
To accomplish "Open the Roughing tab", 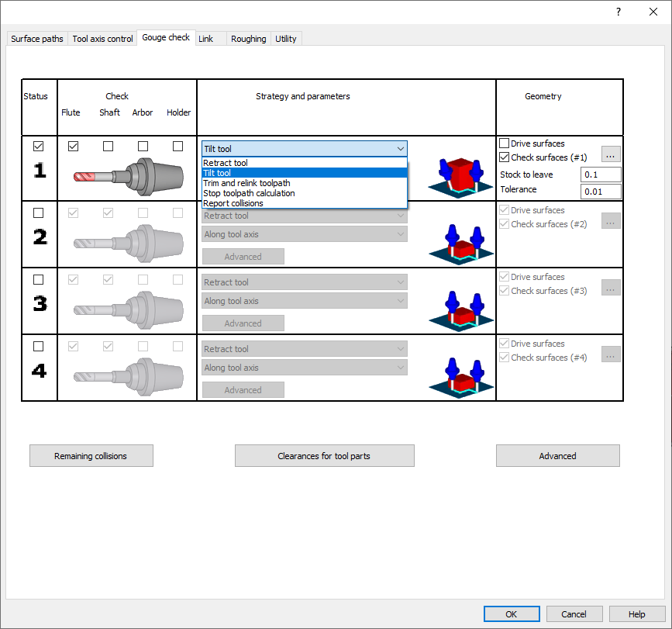I will coord(248,39).
